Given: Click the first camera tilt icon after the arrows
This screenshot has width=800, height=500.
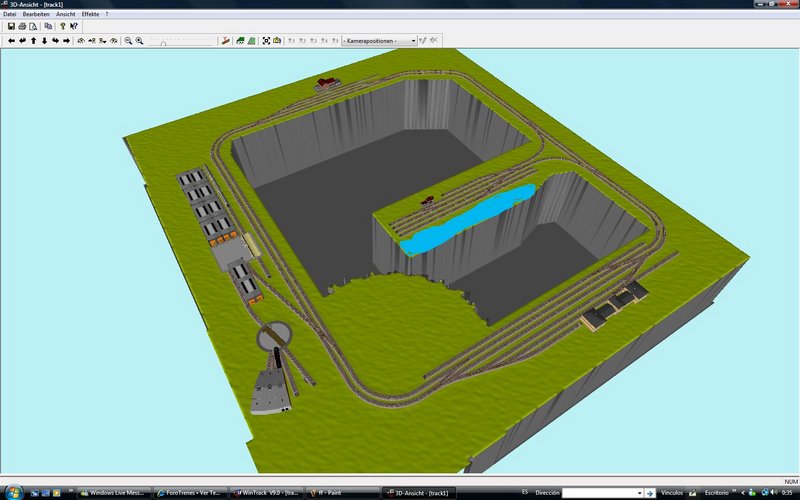Looking at the screenshot, I should (81, 40).
